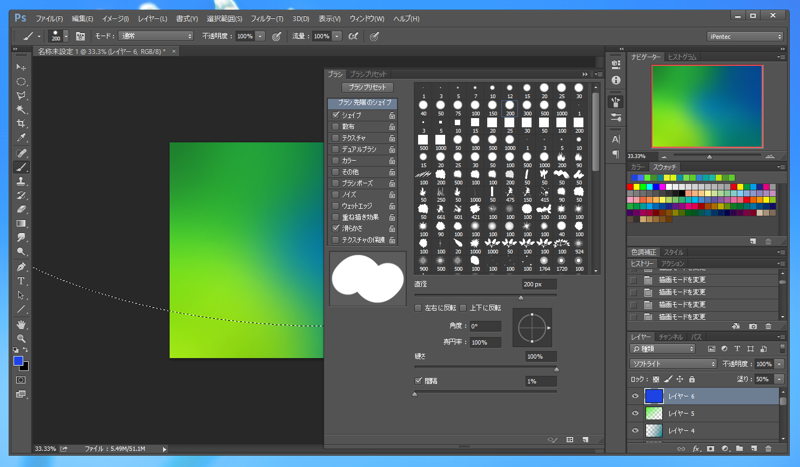Click the blue foreground color swatch
This screenshot has height=467, width=800.
(x=18, y=362)
